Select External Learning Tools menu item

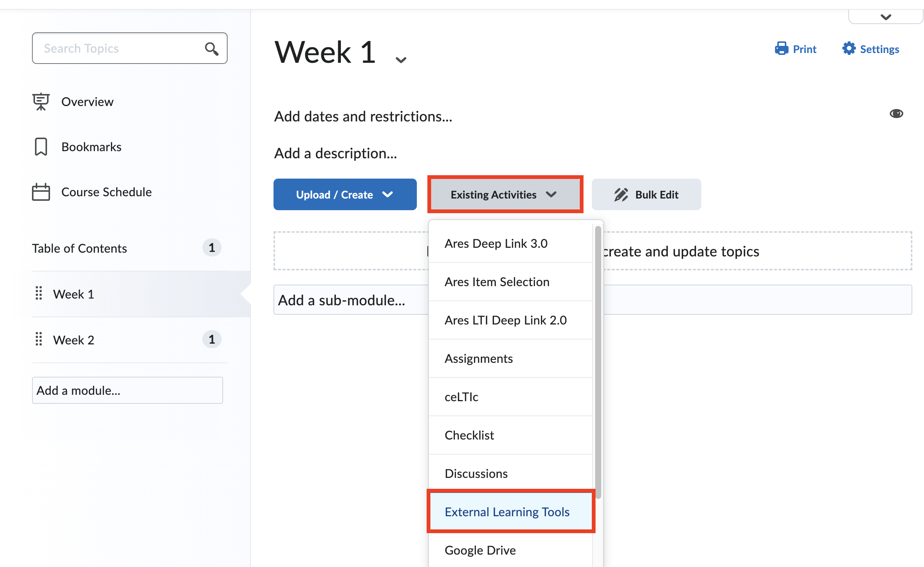pyautogui.click(x=507, y=512)
